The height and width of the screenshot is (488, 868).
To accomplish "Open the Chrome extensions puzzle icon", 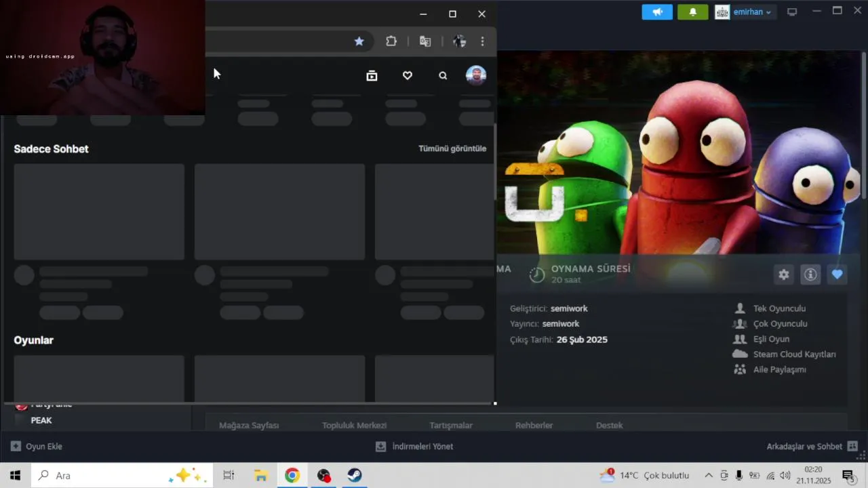I will coord(391,41).
